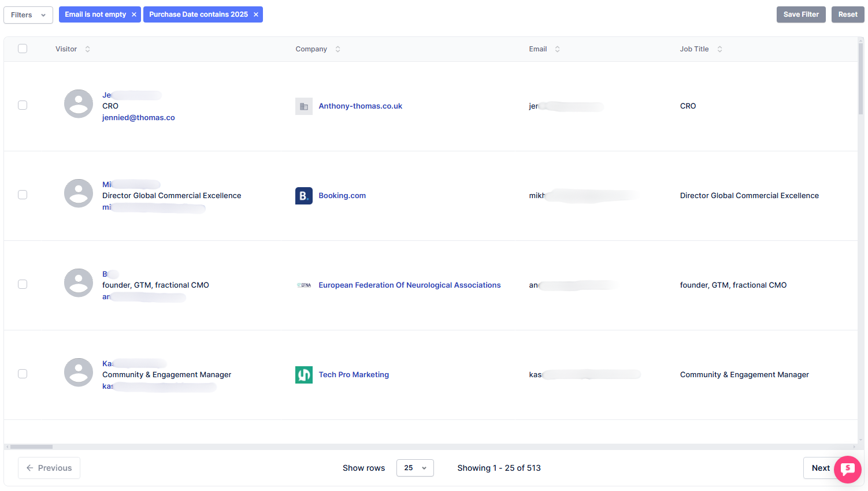
Task: Click the Anthony-thomas.co.uk building icon
Action: [304, 106]
